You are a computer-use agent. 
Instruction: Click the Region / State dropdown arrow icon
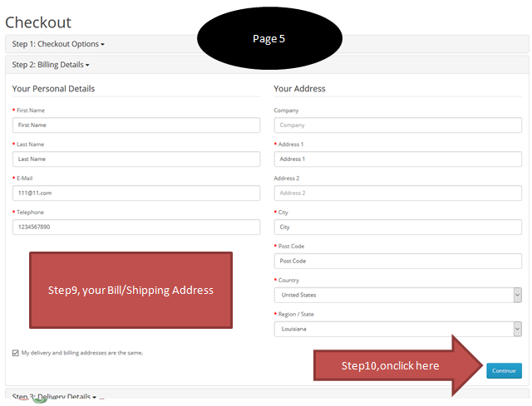tap(517, 329)
